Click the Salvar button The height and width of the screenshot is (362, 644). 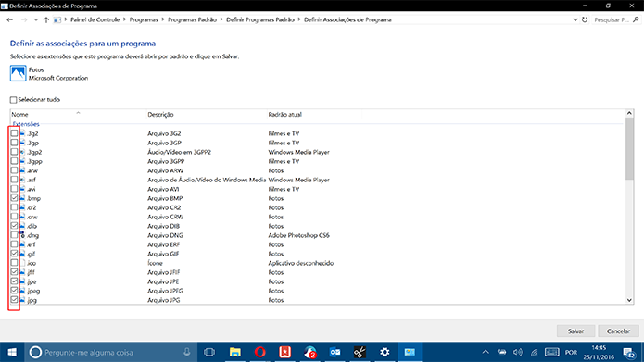pyautogui.click(x=575, y=331)
